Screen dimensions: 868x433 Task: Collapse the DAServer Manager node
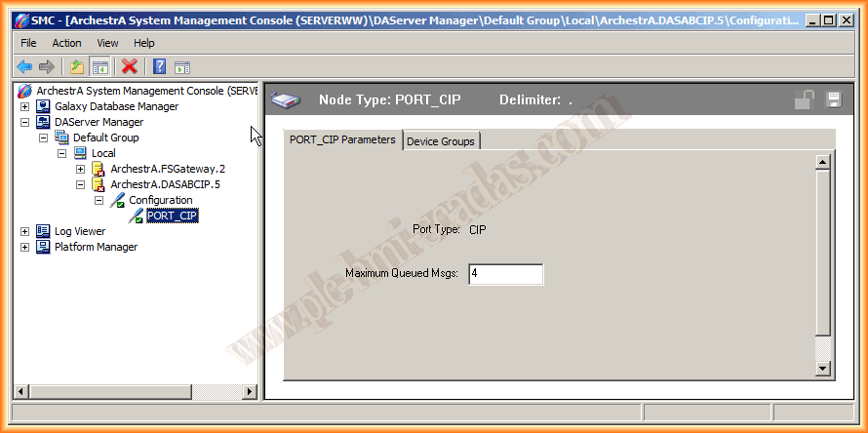24,122
